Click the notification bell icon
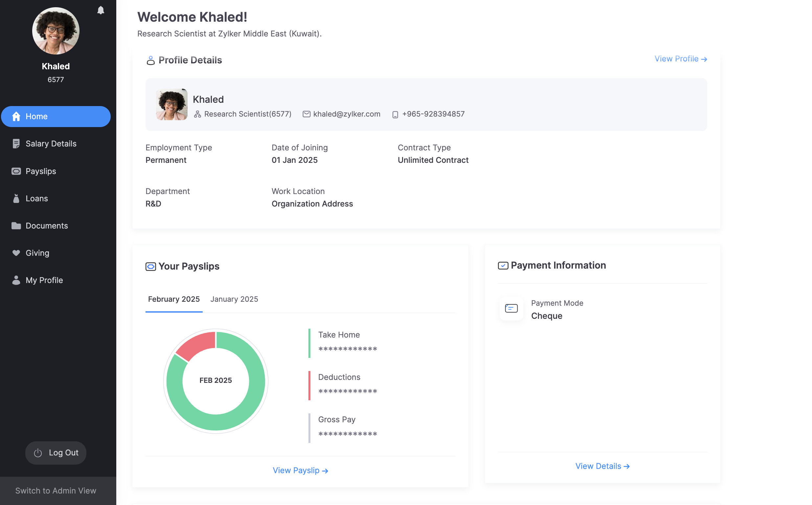The height and width of the screenshot is (505, 812). point(101,11)
